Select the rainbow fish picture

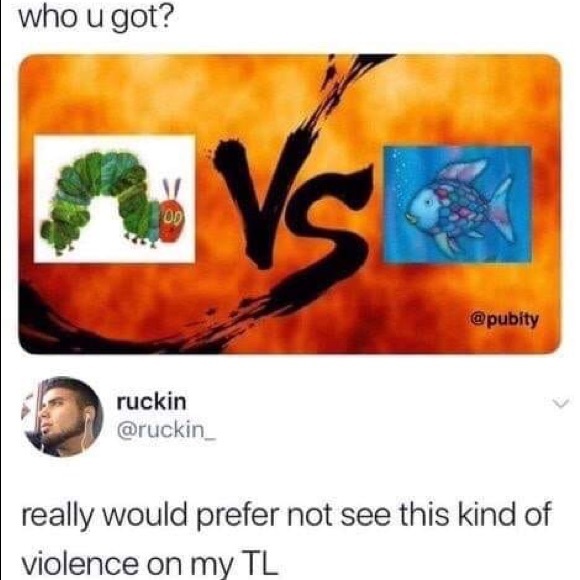point(458,205)
